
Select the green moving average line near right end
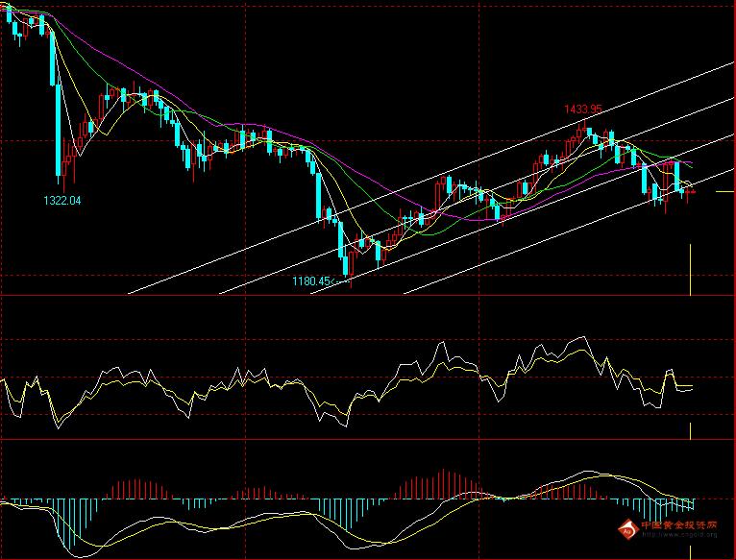click(x=675, y=158)
